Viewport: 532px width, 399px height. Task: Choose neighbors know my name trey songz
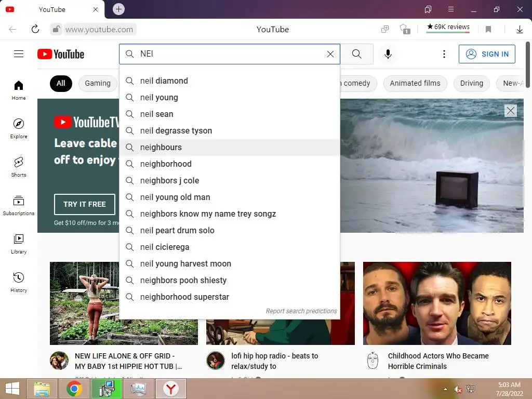coord(230,214)
